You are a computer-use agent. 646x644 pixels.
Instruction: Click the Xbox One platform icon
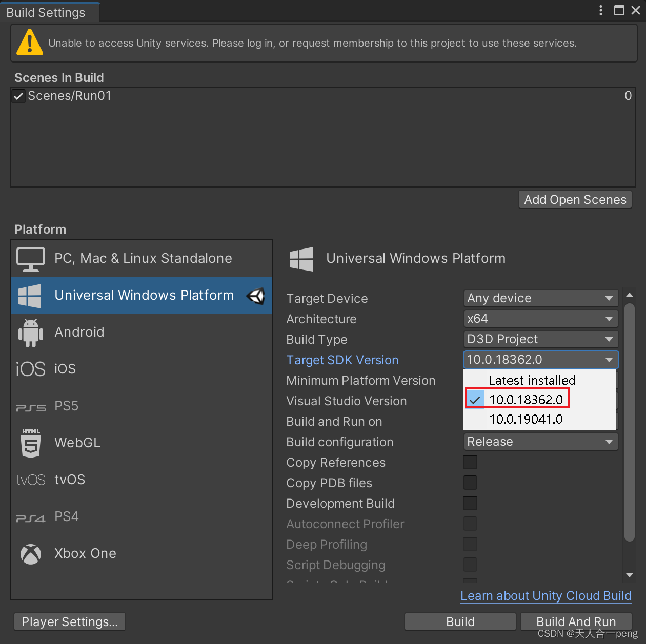coord(30,554)
